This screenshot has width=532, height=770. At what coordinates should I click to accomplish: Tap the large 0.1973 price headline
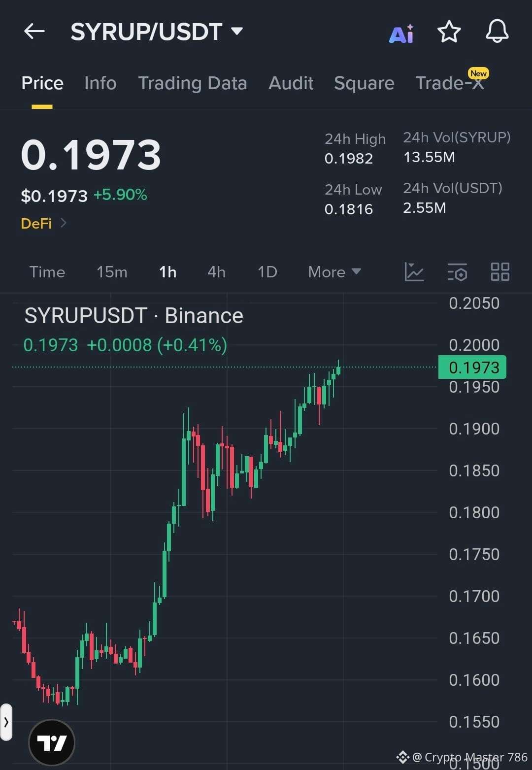(91, 155)
